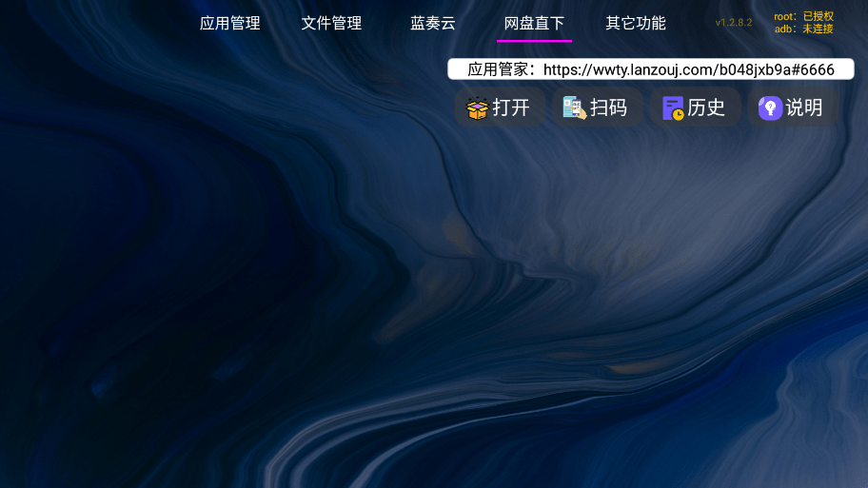This screenshot has height=488, width=868.
Task: Click the 打开 box icon
Action: tap(477, 107)
